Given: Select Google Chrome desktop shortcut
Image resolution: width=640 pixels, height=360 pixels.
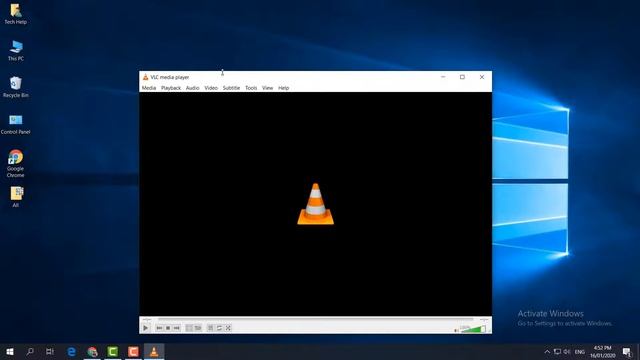Looking at the screenshot, I should (x=16, y=163).
